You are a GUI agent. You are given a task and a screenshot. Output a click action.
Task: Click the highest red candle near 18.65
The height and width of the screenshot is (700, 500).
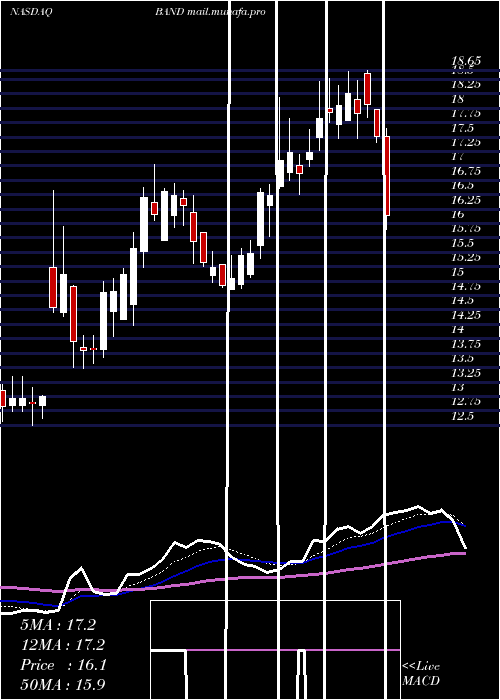click(367, 89)
